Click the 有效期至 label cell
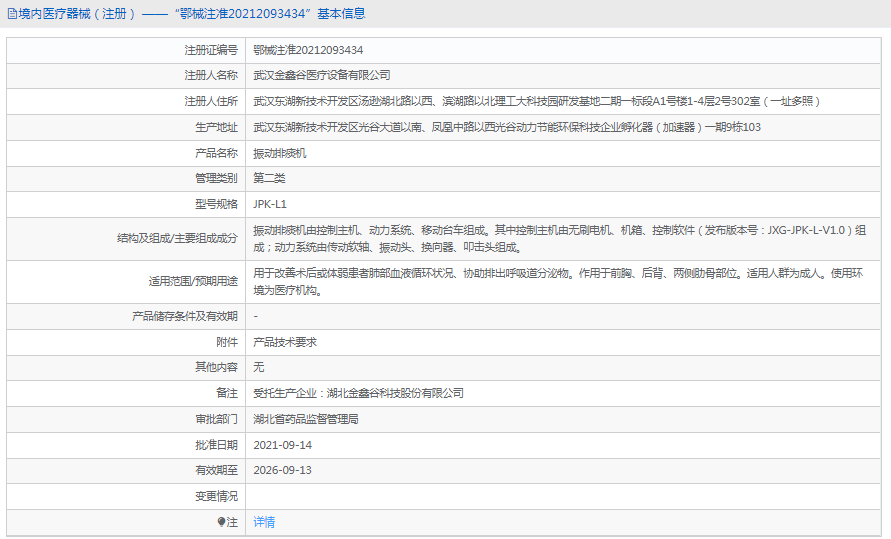The width and height of the screenshot is (891, 539). click(126, 470)
